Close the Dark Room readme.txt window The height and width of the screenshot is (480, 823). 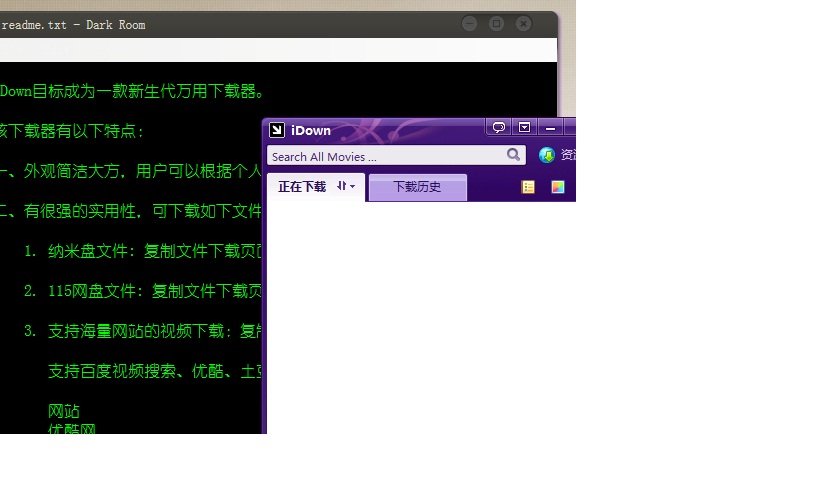click(x=523, y=24)
